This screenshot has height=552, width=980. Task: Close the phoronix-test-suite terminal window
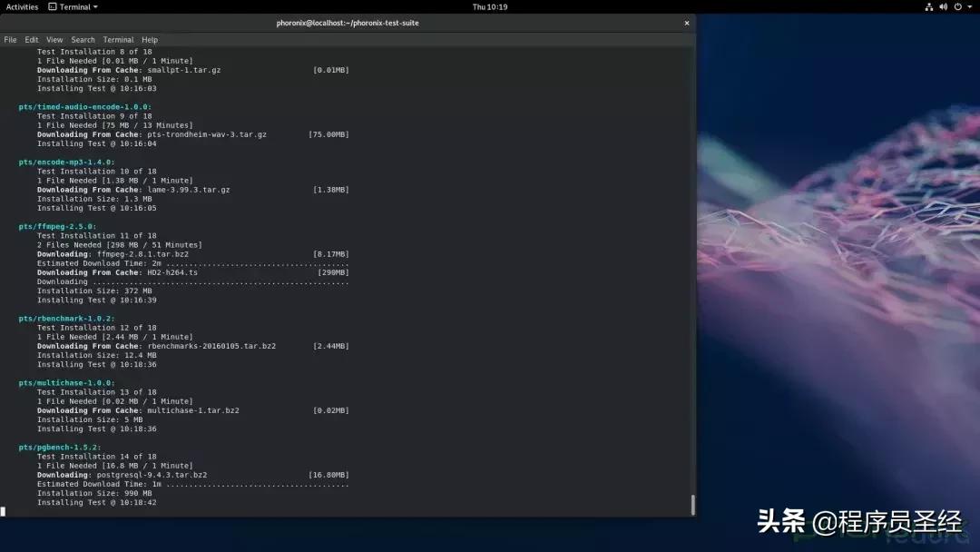coord(687,23)
